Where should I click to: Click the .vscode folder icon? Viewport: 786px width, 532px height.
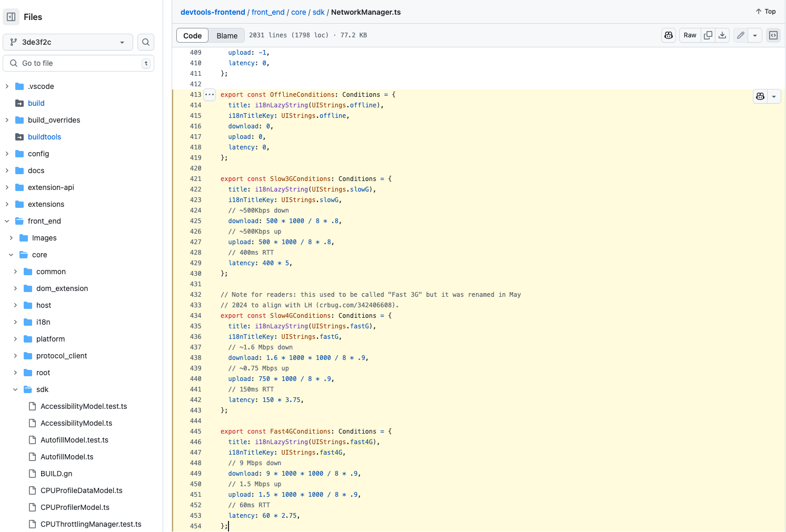pyautogui.click(x=19, y=86)
